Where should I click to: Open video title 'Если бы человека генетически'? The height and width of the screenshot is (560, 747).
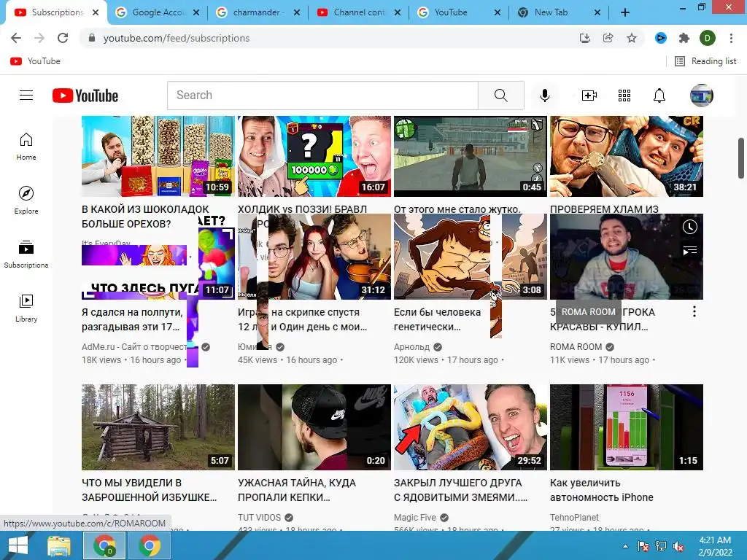[438, 319]
